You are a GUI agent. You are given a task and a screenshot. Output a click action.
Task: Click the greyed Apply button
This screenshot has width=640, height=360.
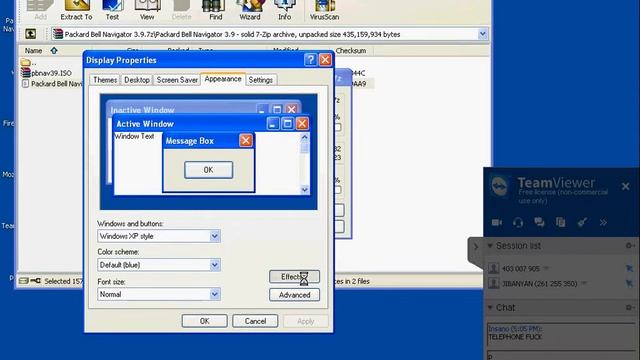pyautogui.click(x=306, y=321)
